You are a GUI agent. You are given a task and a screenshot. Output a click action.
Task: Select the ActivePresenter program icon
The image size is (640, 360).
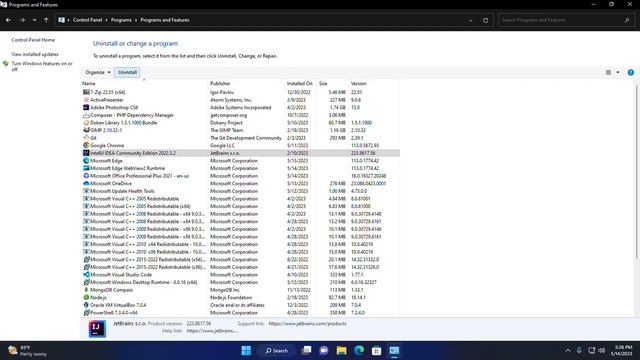86,100
